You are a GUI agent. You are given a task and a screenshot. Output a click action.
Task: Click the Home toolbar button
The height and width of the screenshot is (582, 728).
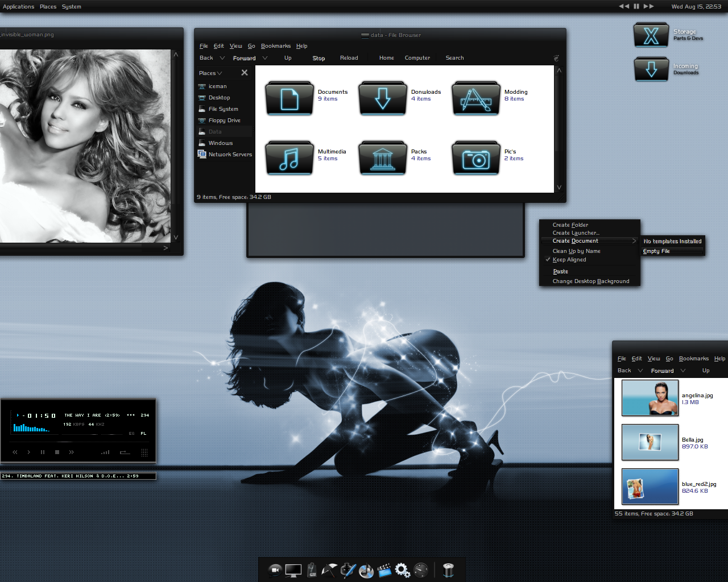pos(386,58)
